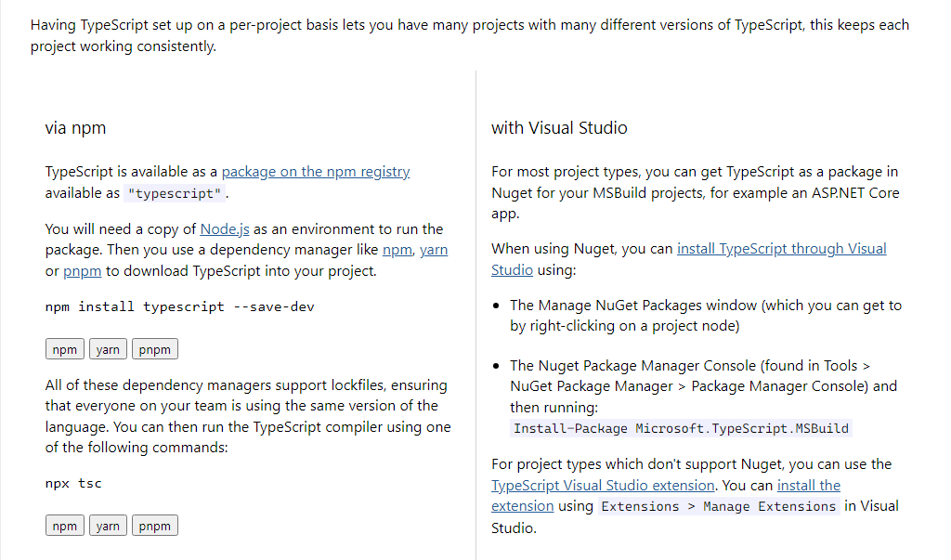Viewport: 951px width, 560px height.
Task: Open the yarn hyperlink
Action: click(x=434, y=249)
